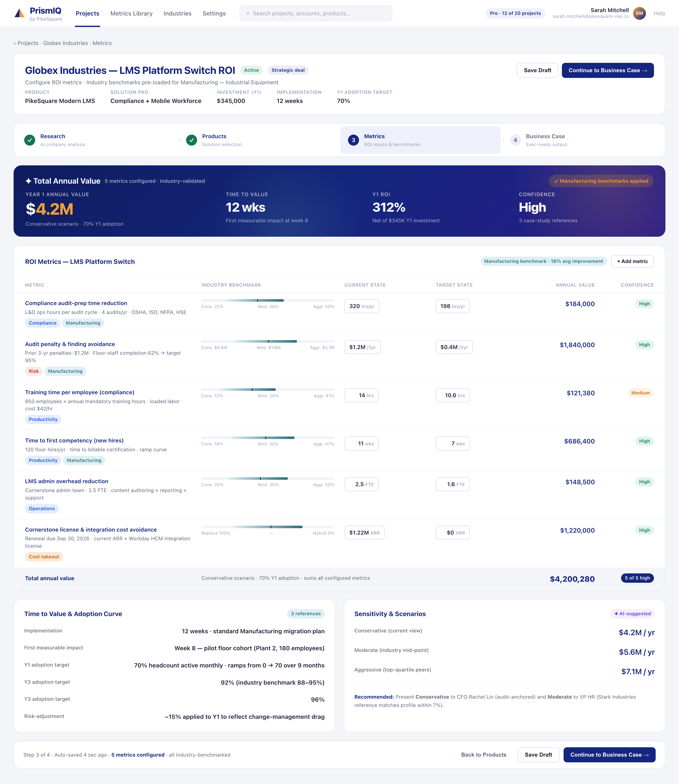Image resolution: width=679 pixels, height=784 pixels.
Task: Edit the $1.22M ARR current state field
Action: [x=364, y=533]
